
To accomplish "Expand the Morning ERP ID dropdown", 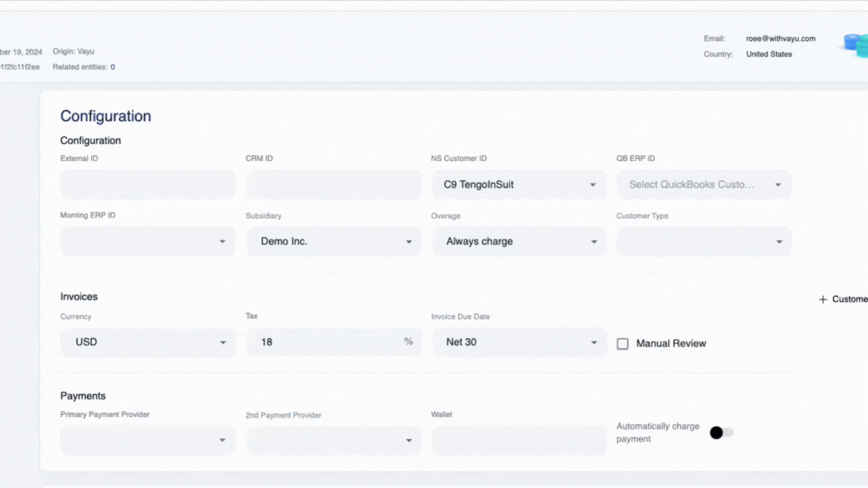I will click(147, 241).
